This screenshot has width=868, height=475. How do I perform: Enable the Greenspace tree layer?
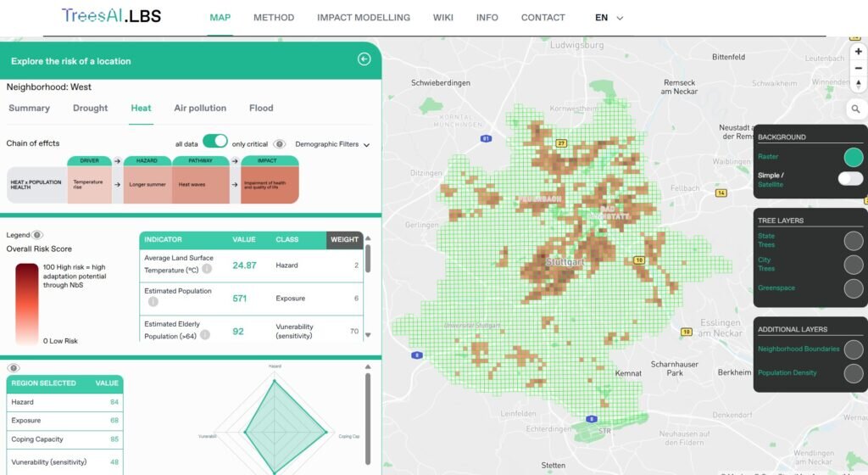(854, 288)
